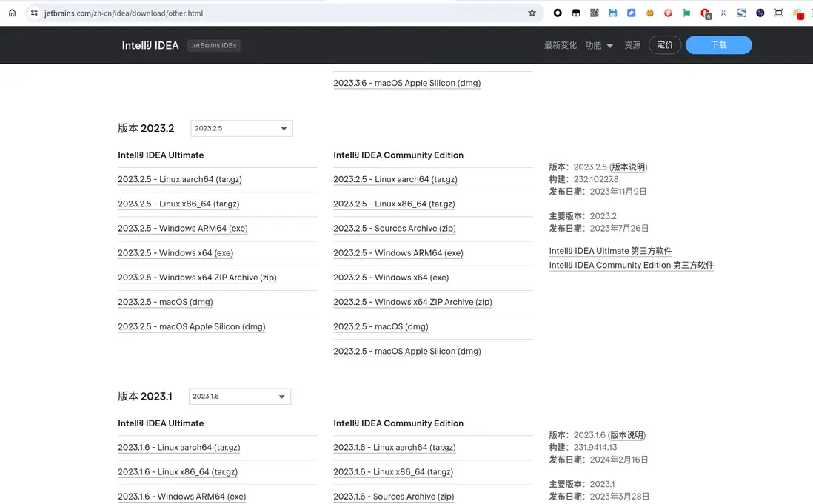Download Community 2023.1.6 Linux x86_64 tar.gz

pos(393,472)
